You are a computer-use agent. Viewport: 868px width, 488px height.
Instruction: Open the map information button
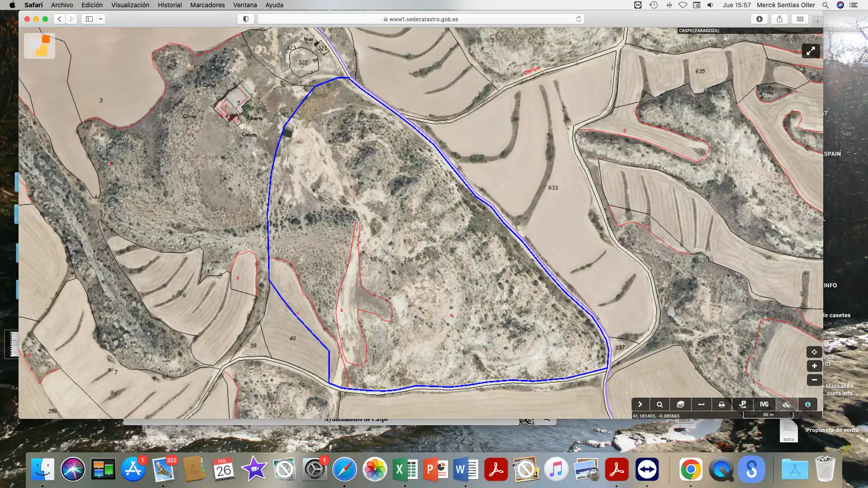coord(808,404)
